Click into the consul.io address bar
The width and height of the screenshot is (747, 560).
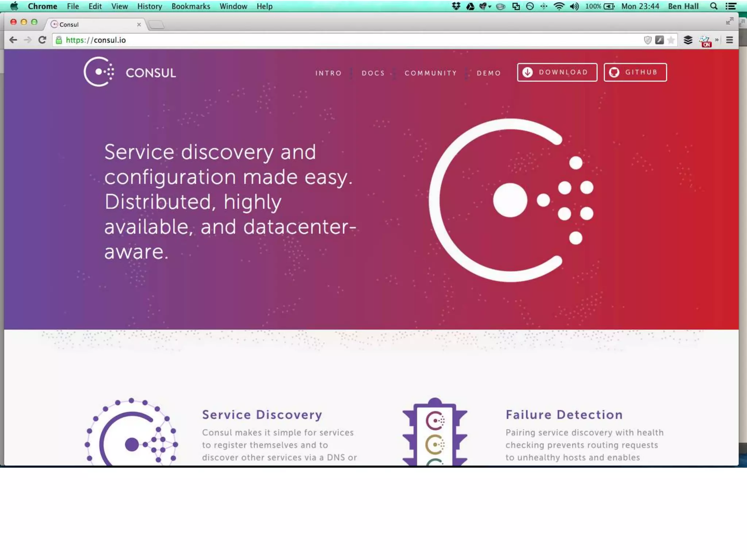click(x=328, y=40)
